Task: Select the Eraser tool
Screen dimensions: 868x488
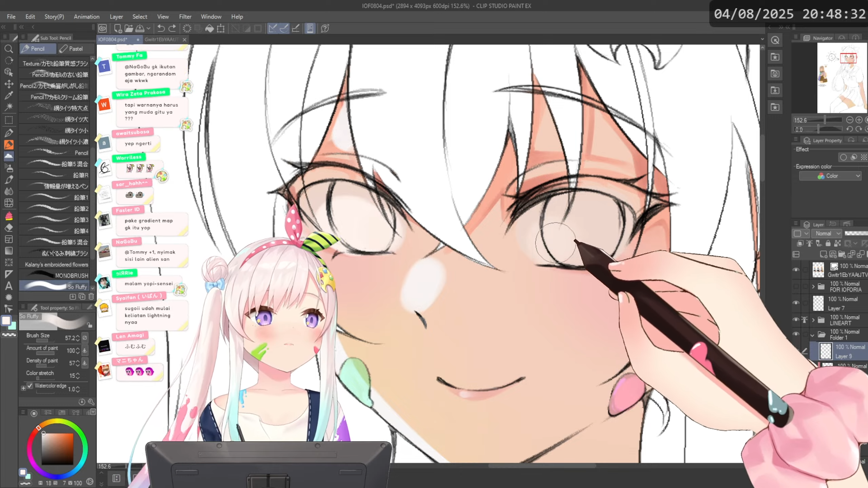Action: 9,228
